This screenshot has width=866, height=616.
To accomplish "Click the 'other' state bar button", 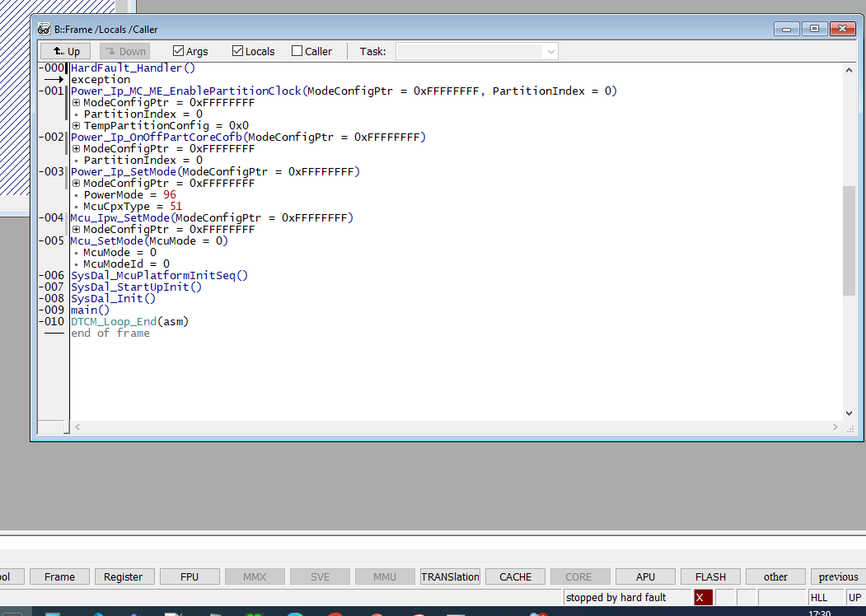I will (775, 576).
